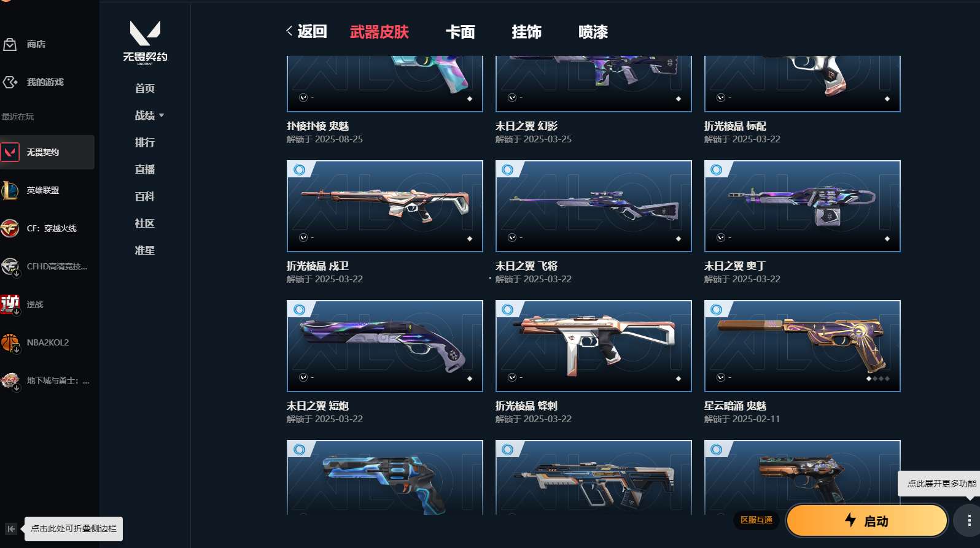Select the CF: 穿越火线 game icon
Viewport: 980px width, 548px height.
[10, 228]
